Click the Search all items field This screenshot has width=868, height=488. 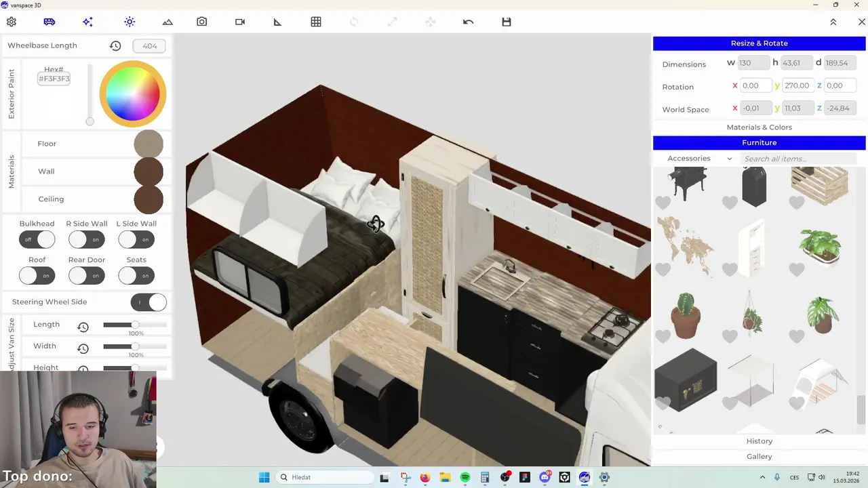[798, 159]
